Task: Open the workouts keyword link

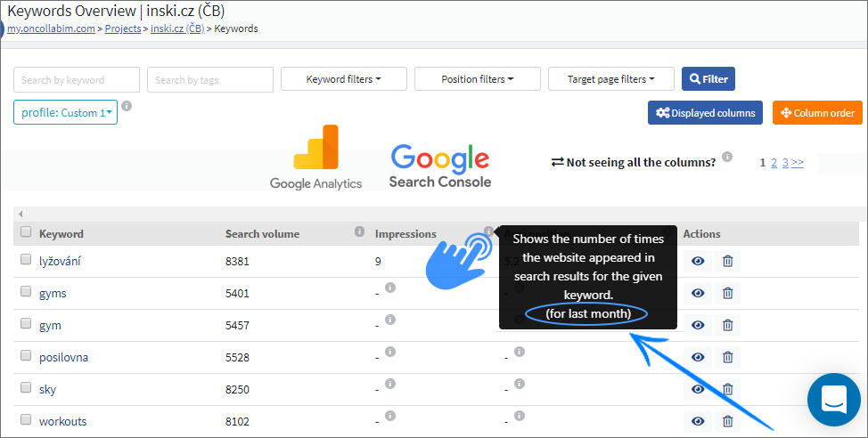Action: click(63, 421)
